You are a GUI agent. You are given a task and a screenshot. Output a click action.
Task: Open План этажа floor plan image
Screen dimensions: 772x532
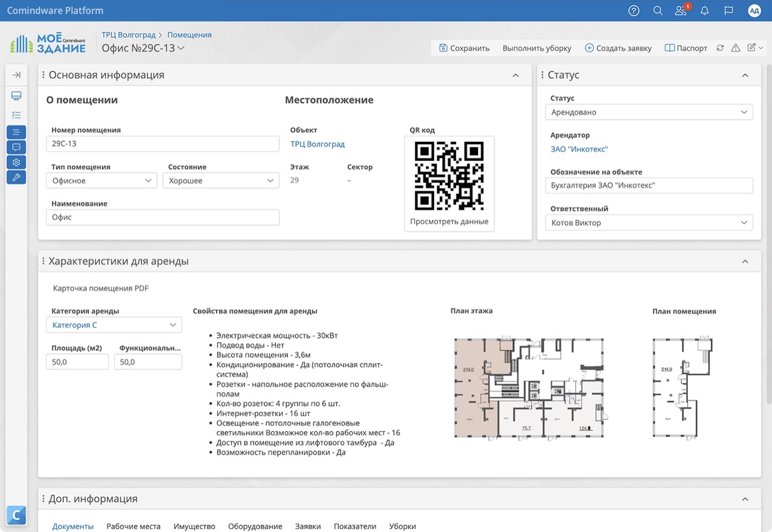[530, 387]
